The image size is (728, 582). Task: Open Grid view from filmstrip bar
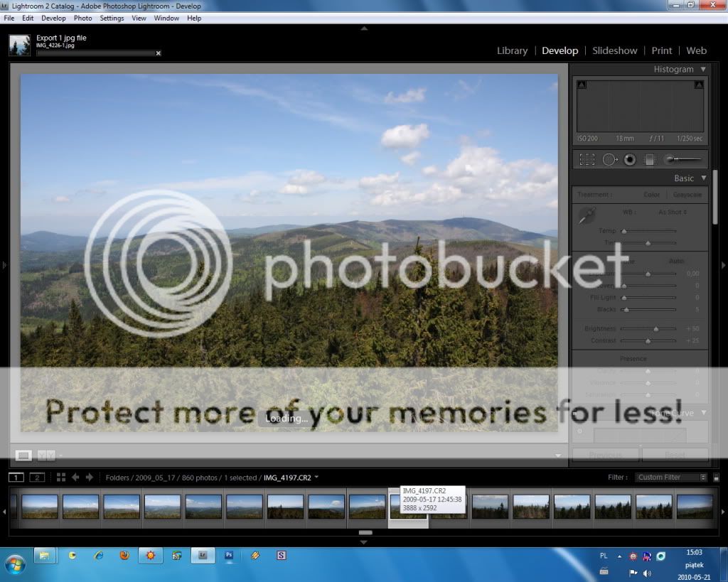[61, 477]
